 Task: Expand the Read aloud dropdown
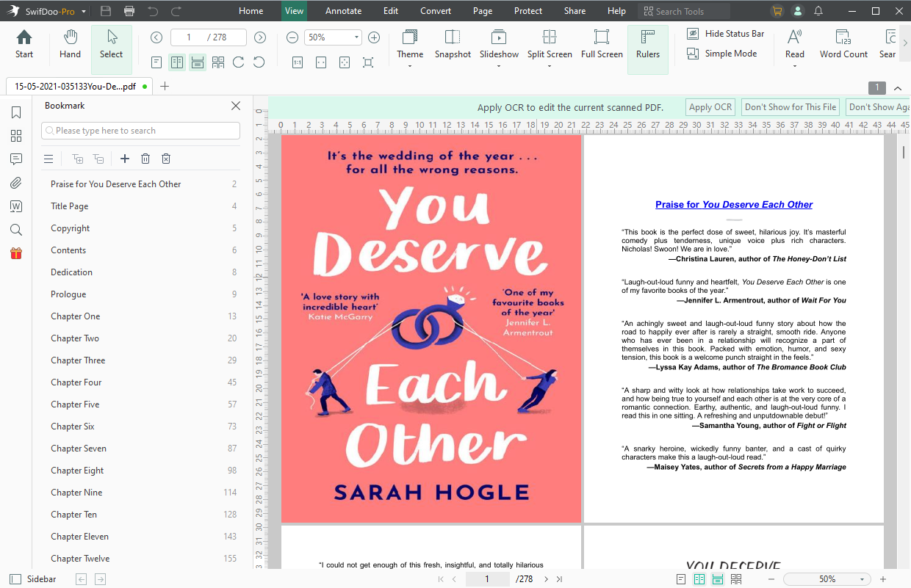(795, 67)
